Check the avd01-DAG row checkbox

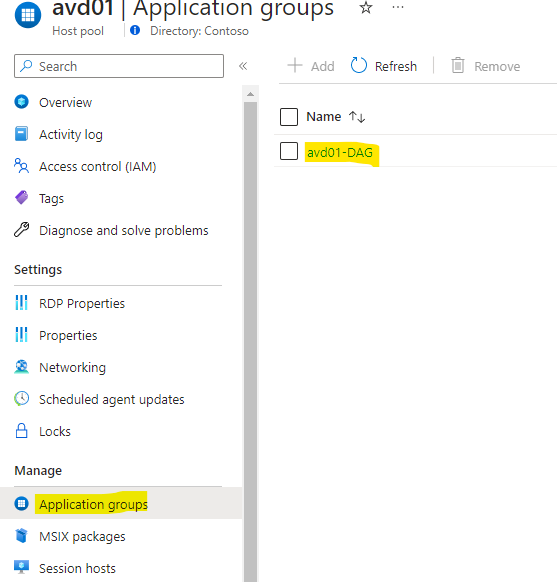pos(289,151)
